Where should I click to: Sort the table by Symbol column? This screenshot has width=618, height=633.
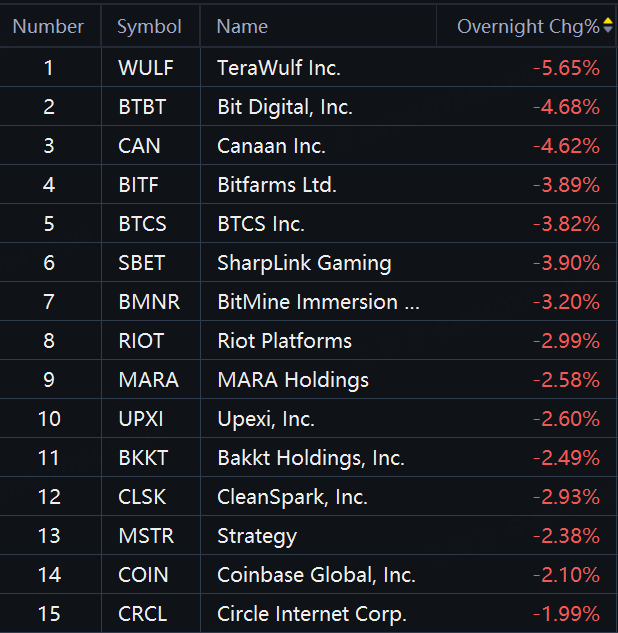pos(149,27)
